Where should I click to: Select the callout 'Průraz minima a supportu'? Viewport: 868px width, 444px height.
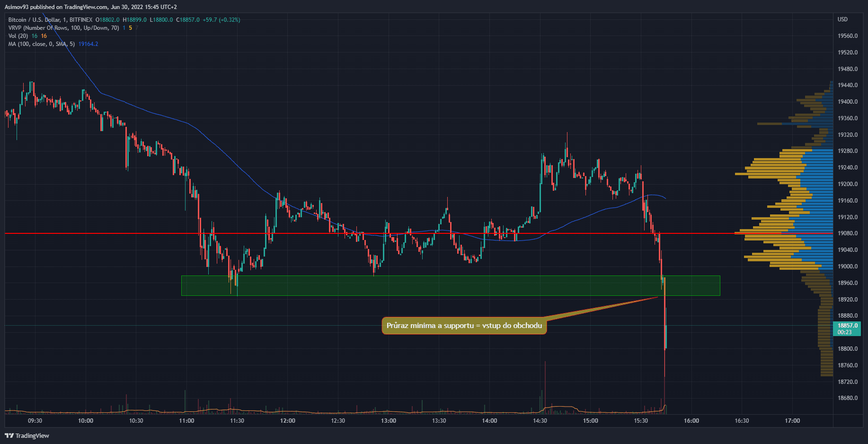(x=464, y=326)
